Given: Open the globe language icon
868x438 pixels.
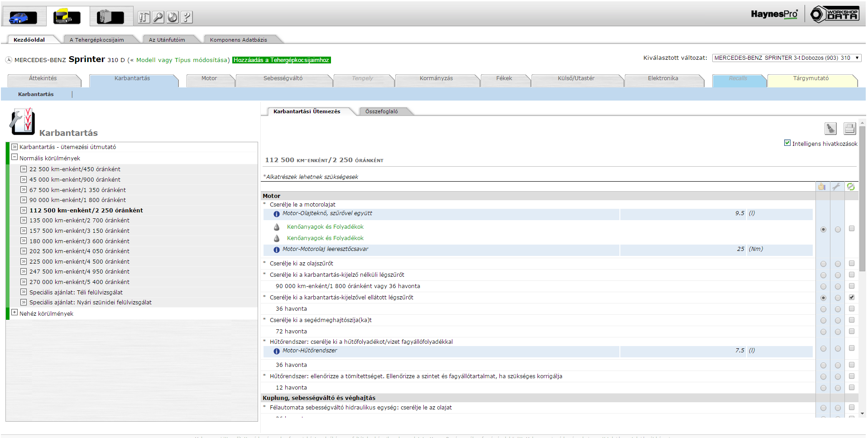Looking at the screenshot, I should point(173,17).
